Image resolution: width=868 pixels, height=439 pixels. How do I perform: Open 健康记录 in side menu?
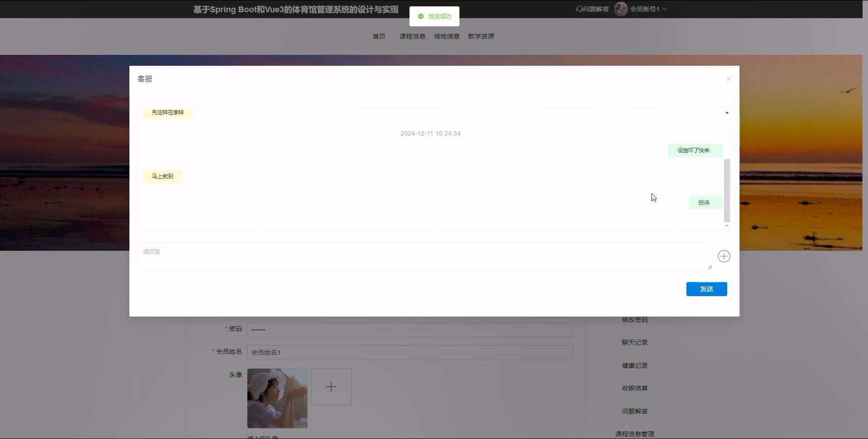(635, 365)
